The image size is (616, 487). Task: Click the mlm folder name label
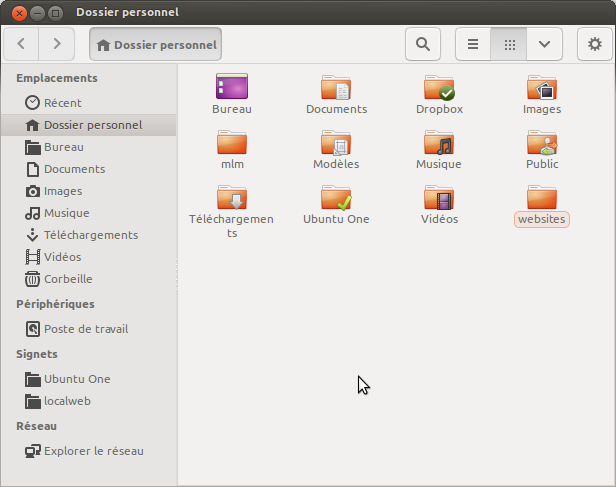[232, 164]
